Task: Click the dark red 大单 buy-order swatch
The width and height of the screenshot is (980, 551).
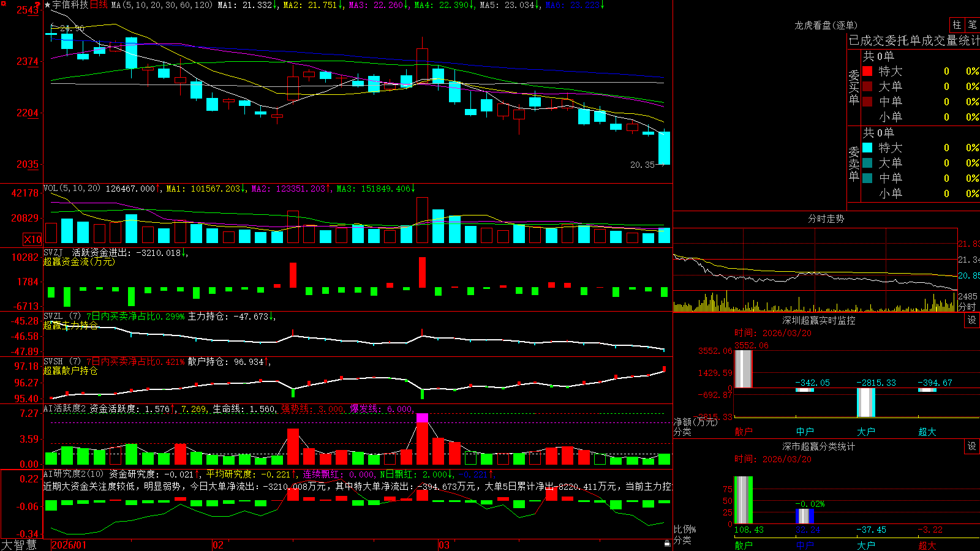Action: click(867, 86)
